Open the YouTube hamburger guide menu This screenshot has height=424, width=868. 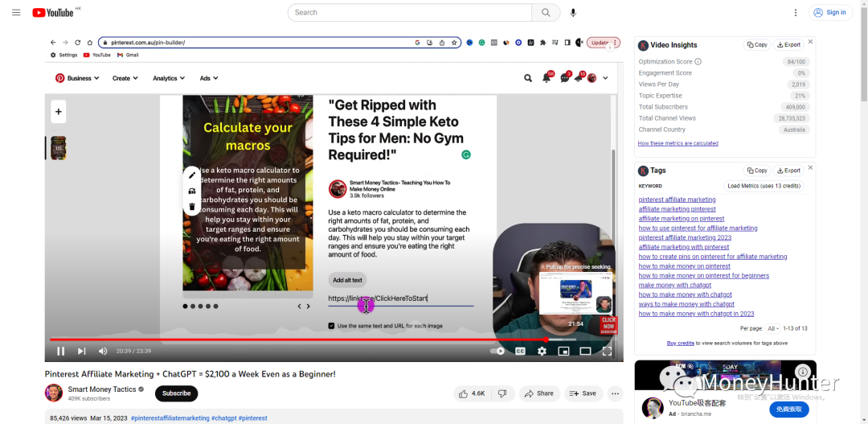click(16, 12)
